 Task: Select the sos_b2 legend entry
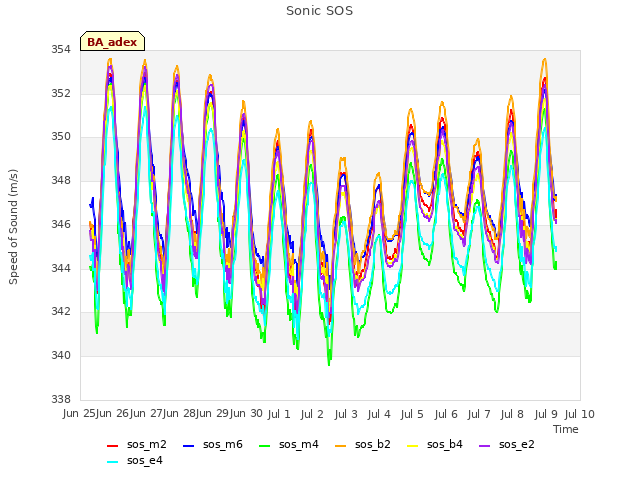362,444
